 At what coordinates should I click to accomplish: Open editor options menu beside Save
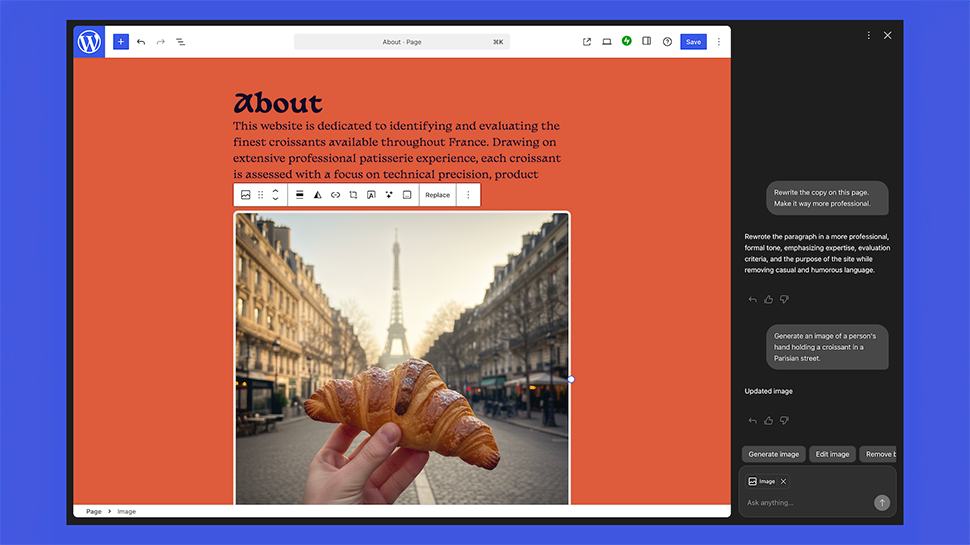718,42
